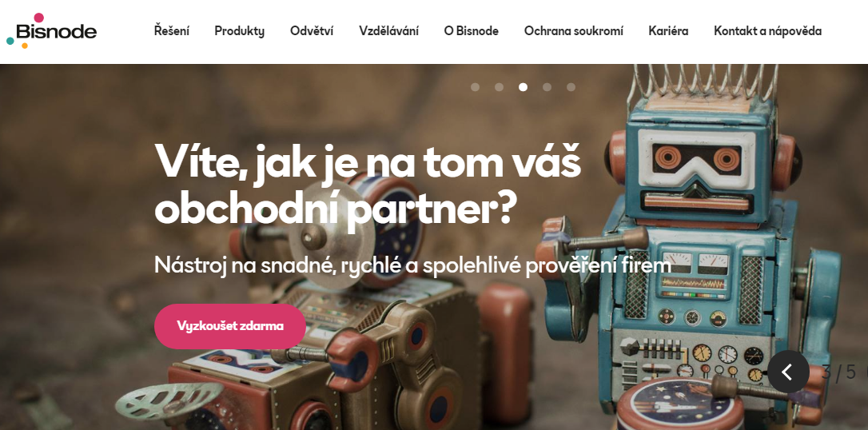This screenshot has height=430, width=868.
Task: Select the active third carousel dot
Action: [524, 87]
